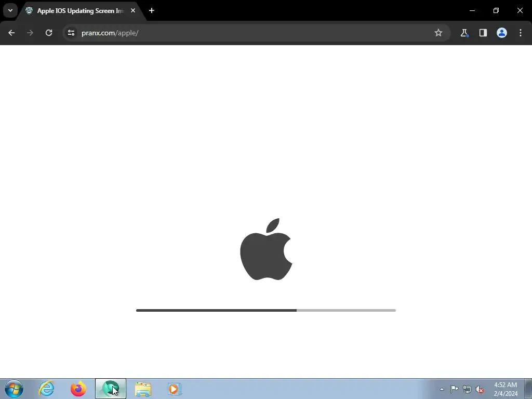
Task: Open Windows Explorer from taskbar
Action: [x=143, y=389]
